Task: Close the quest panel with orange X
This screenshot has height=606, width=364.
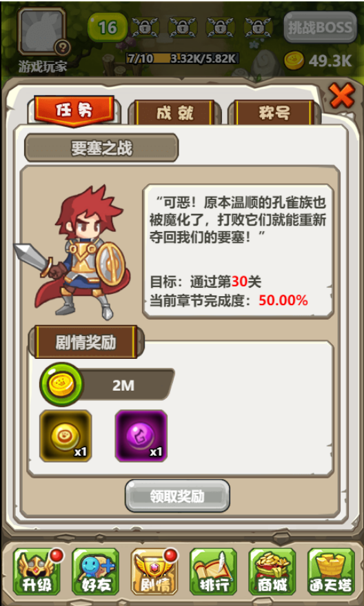Action: point(342,95)
